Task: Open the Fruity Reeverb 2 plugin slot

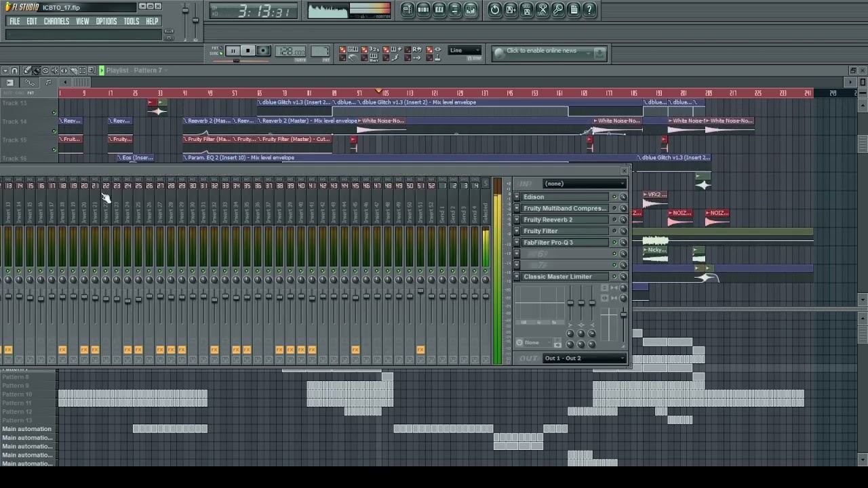Action: [565, 220]
